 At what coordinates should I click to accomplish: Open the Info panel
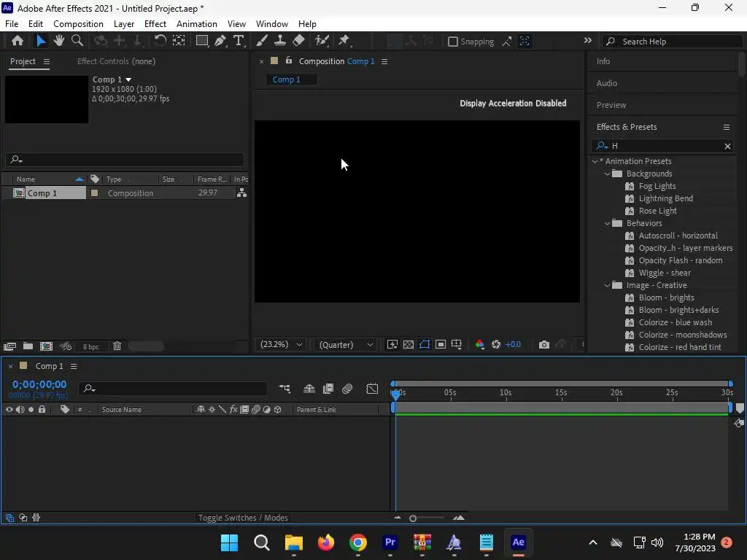point(603,61)
